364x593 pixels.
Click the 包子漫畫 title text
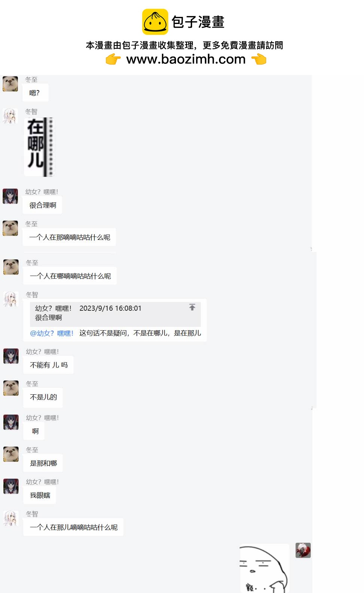(198, 22)
